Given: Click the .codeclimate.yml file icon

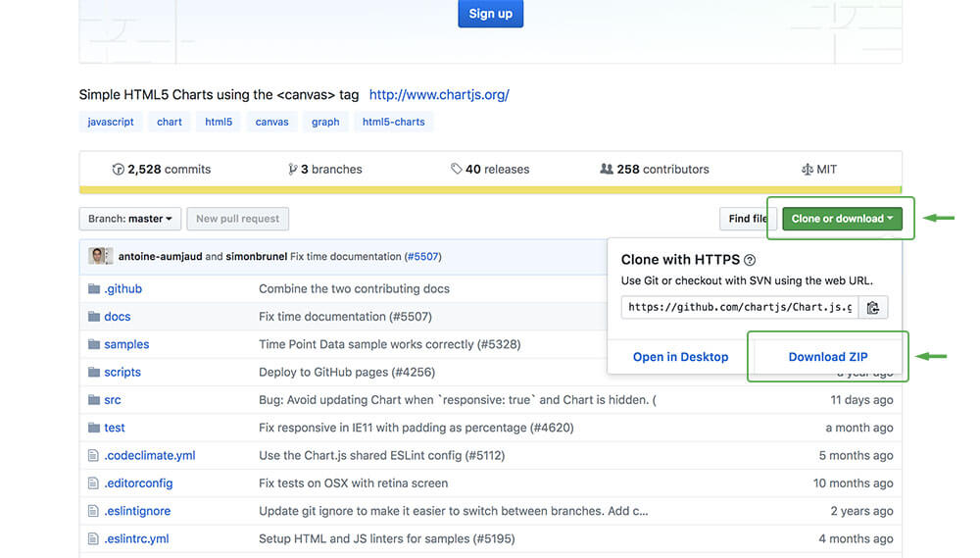Looking at the screenshot, I should 94,455.
